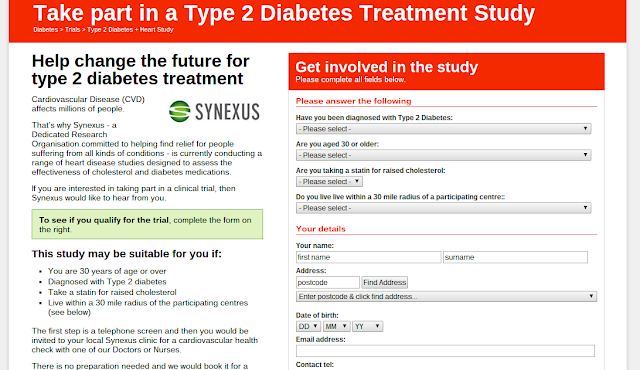Focus the surname input field
This screenshot has width=640, height=370.
516,257
